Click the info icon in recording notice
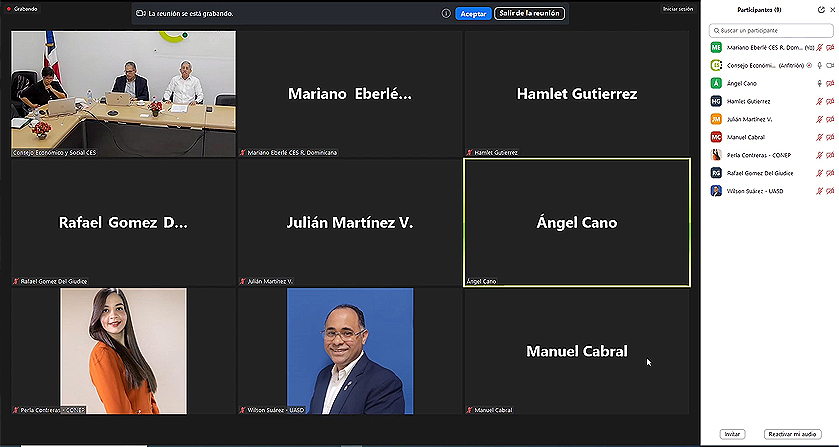This screenshot has width=839, height=447. click(446, 13)
